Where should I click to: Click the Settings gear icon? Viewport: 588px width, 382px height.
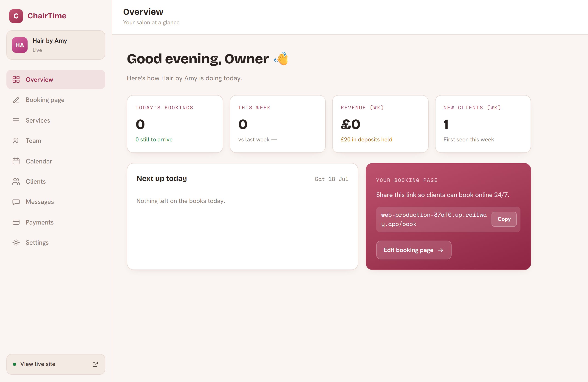coord(16,242)
